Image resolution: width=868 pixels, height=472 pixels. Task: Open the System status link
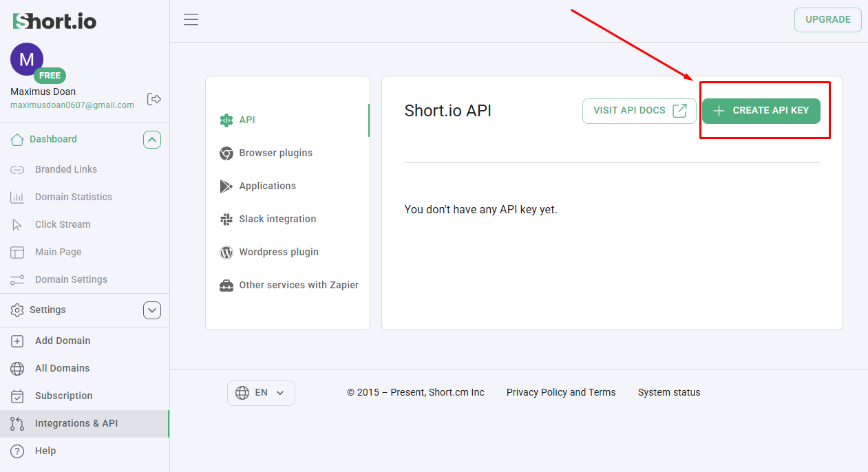click(x=669, y=392)
